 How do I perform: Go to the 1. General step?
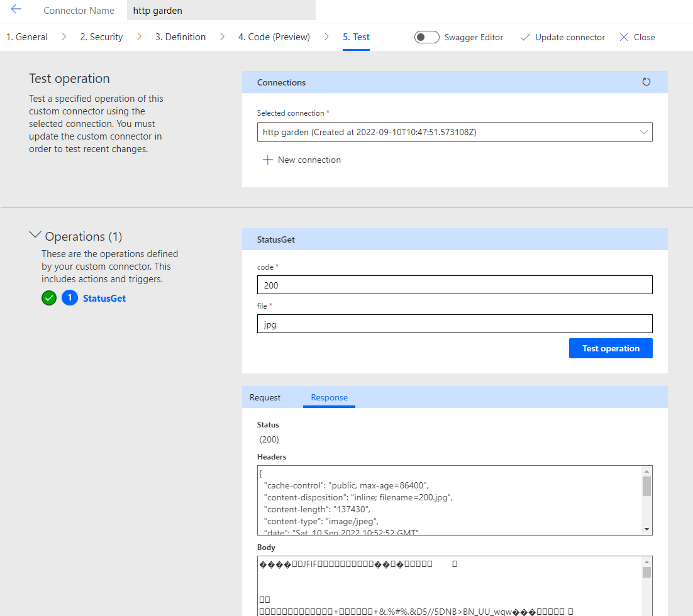(x=27, y=37)
